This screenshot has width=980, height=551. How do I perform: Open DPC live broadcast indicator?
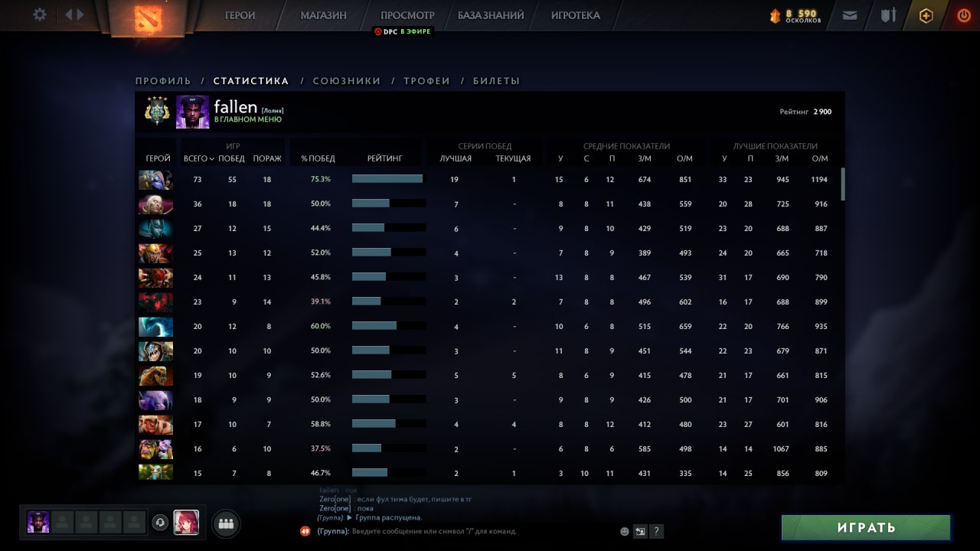[x=403, y=31]
